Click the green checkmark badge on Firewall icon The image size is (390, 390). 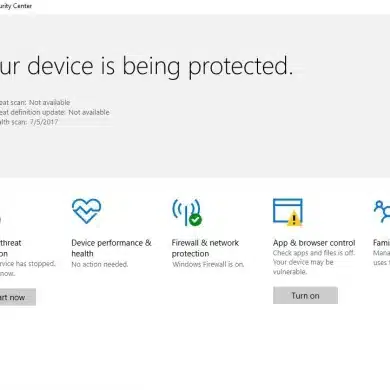pyautogui.click(x=195, y=220)
